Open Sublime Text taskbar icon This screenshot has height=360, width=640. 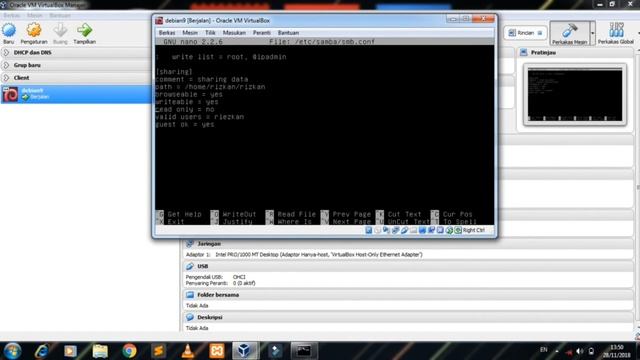click(x=158, y=351)
